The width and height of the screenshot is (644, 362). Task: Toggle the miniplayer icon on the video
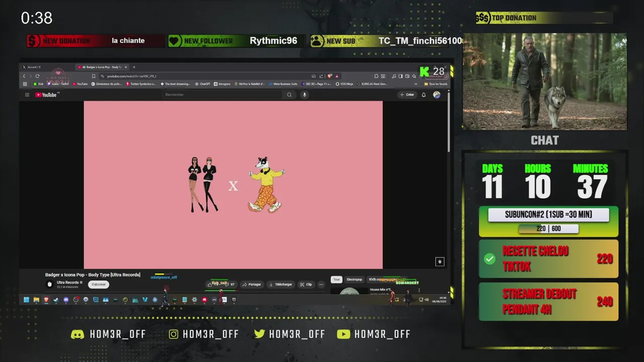(440, 261)
